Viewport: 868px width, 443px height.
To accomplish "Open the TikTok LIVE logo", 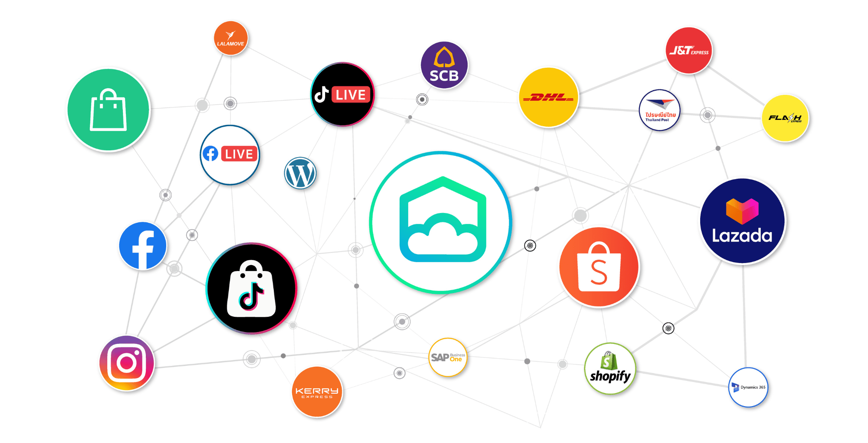I will pos(342,94).
